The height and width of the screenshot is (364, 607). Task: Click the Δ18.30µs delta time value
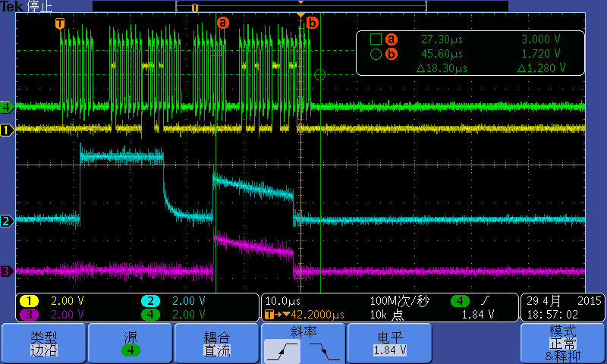click(442, 68)
